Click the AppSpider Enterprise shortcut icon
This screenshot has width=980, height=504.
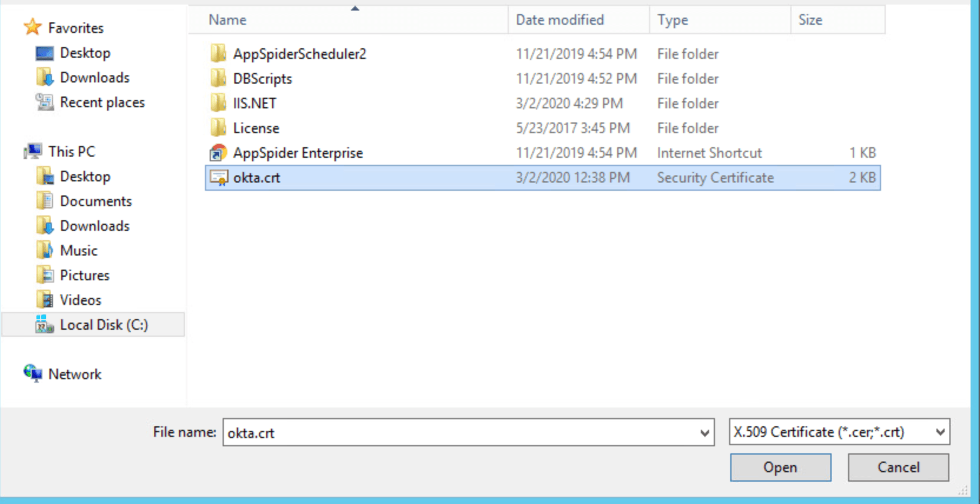(x=218, y=153)
